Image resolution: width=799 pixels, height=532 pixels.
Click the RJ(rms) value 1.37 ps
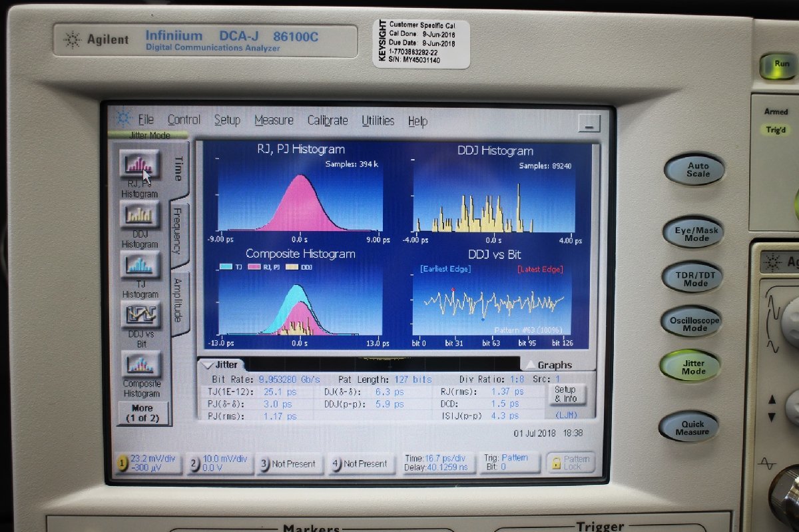tap(507, 392)
